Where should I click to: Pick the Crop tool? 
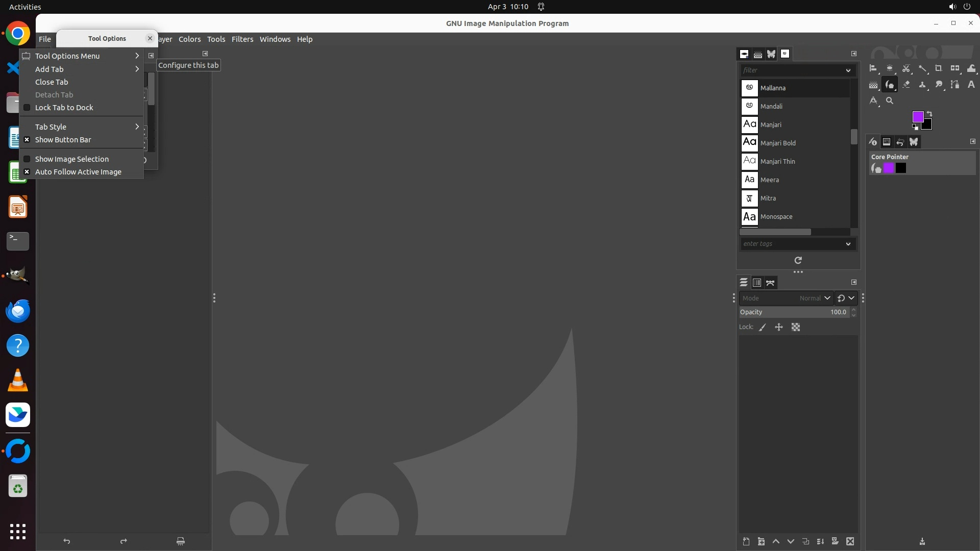938,68
